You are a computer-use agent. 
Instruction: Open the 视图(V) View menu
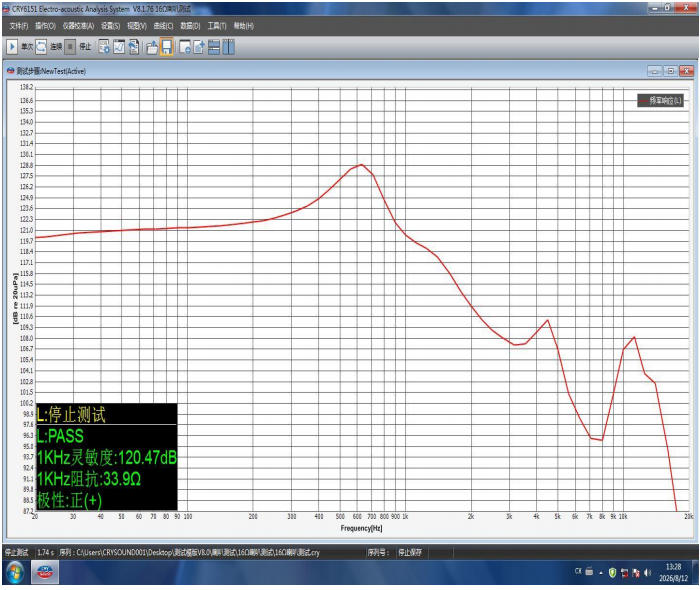click(137, 26)
